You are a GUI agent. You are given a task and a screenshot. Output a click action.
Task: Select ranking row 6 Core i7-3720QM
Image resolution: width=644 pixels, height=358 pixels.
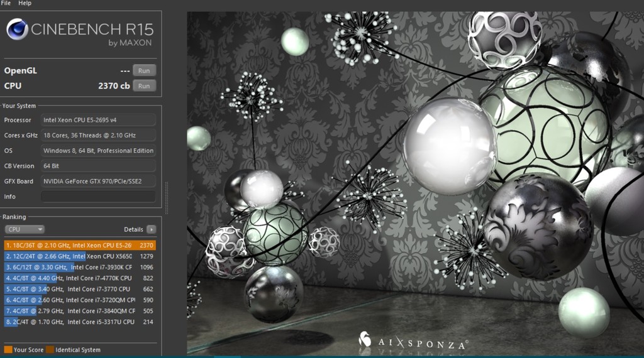tap(80, 300)
